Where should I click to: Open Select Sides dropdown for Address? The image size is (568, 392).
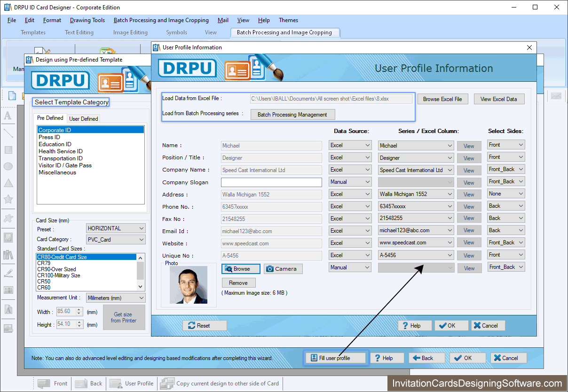pyautogui.click(x=506, y=194)
